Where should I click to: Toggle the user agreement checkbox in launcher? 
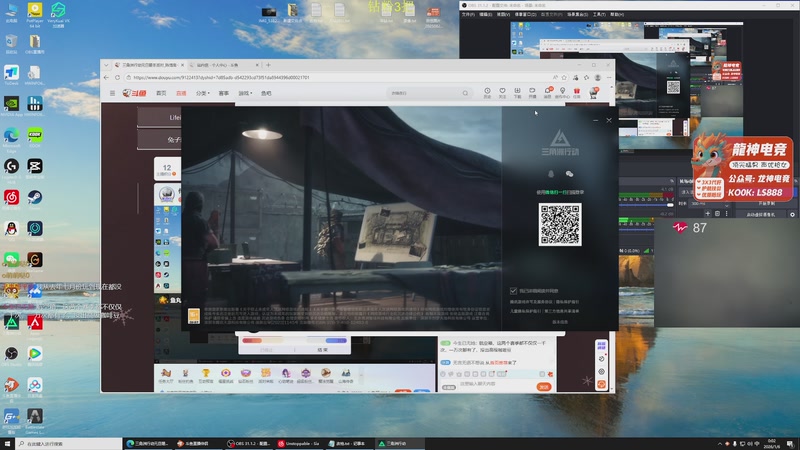click(x=513, y=291)
